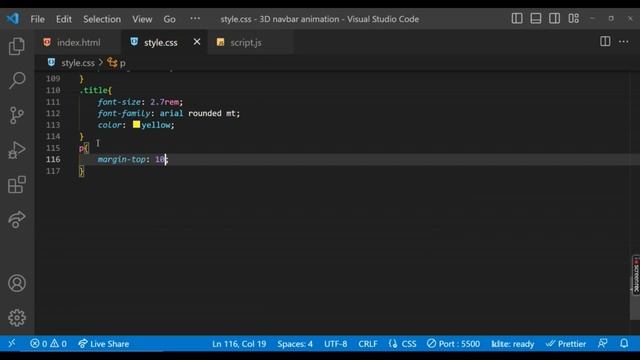Open the View menu
The width and height of the screenshot is (640, 360).
[142, 19]
